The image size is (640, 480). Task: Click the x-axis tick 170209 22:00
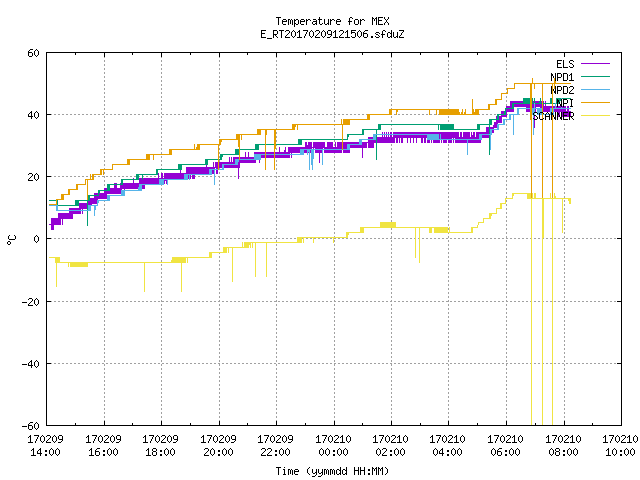(276, 446)
